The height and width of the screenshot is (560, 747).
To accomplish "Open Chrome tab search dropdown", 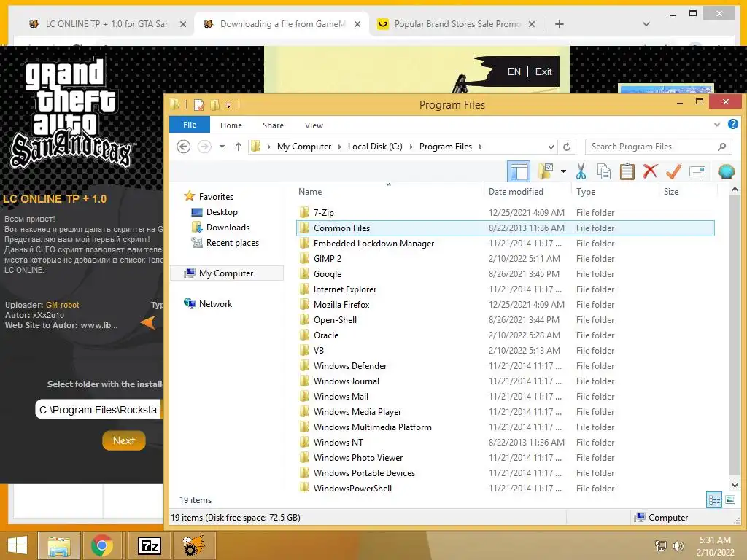I will point(646,24).
